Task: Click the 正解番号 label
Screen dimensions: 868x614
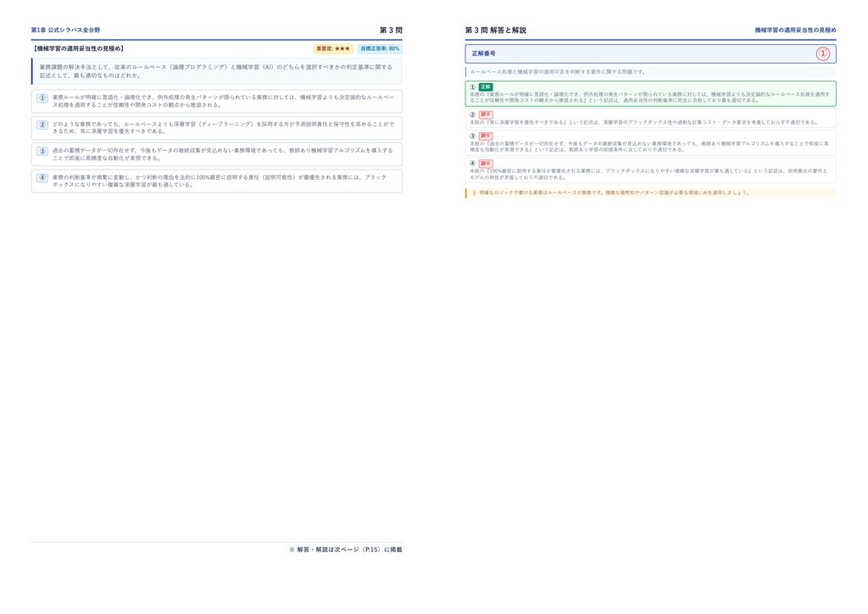Action: click(x=484, y=53)
